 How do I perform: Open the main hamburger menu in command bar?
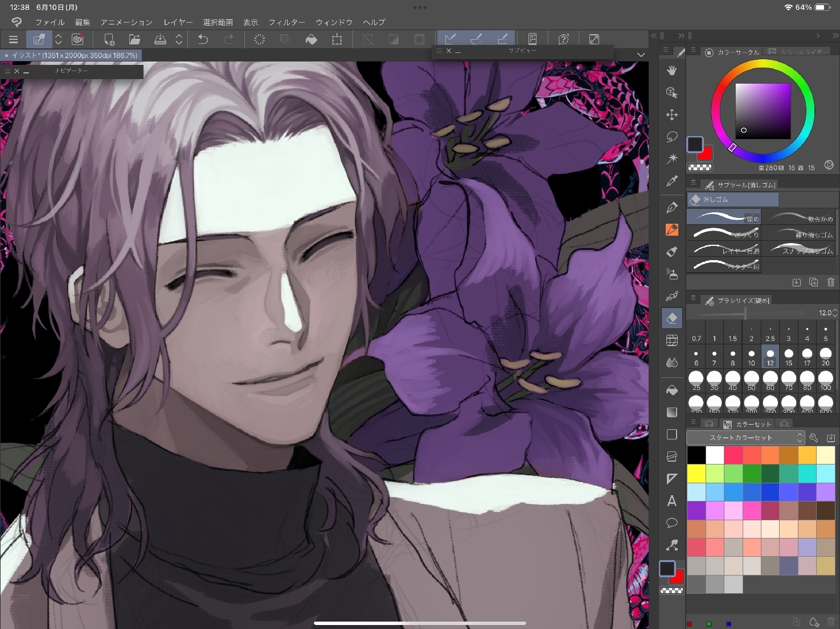[14, 39]
